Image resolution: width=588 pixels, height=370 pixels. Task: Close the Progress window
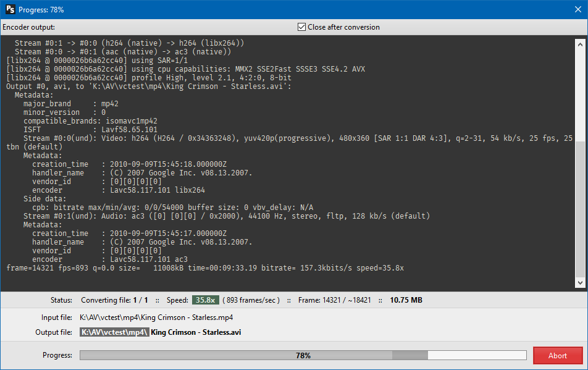578,9
